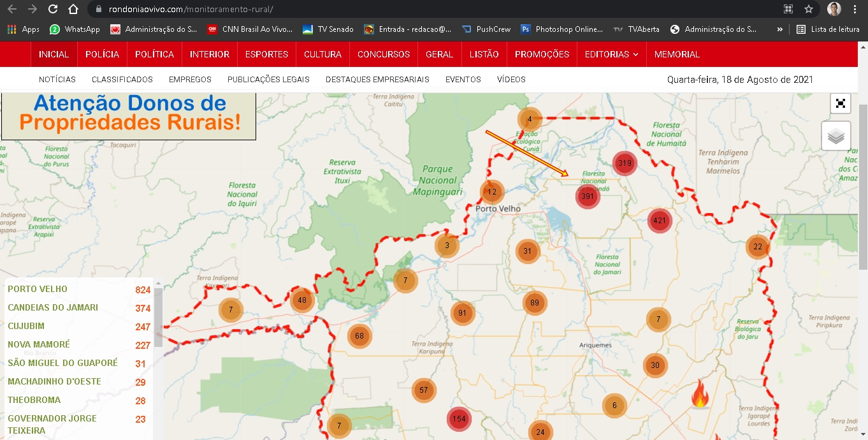Expand the EDITORIAS dropdown menu
This screenshot has width=868, height=440.
(x=611, y=54)
